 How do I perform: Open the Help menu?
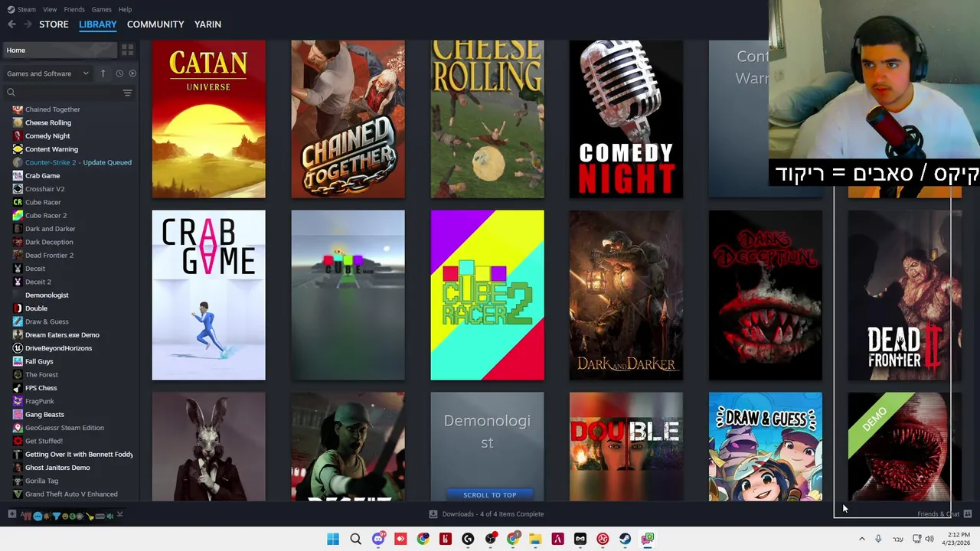(125, 9)
